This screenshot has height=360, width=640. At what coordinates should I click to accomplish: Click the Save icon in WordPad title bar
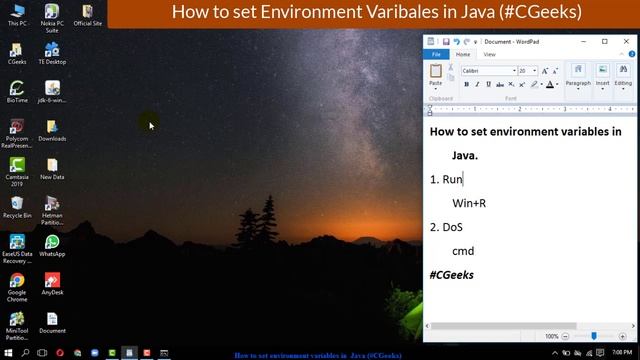[446, 42]
